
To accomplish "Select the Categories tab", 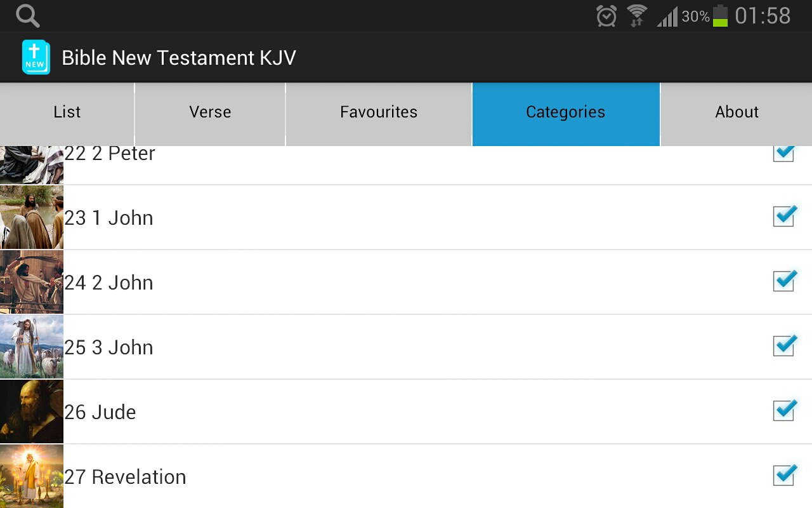I will point(566,112).
